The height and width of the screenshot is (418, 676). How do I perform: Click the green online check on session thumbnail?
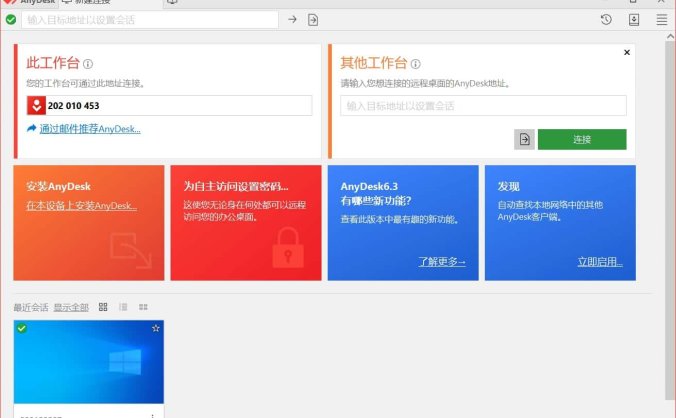pos(22,328)
